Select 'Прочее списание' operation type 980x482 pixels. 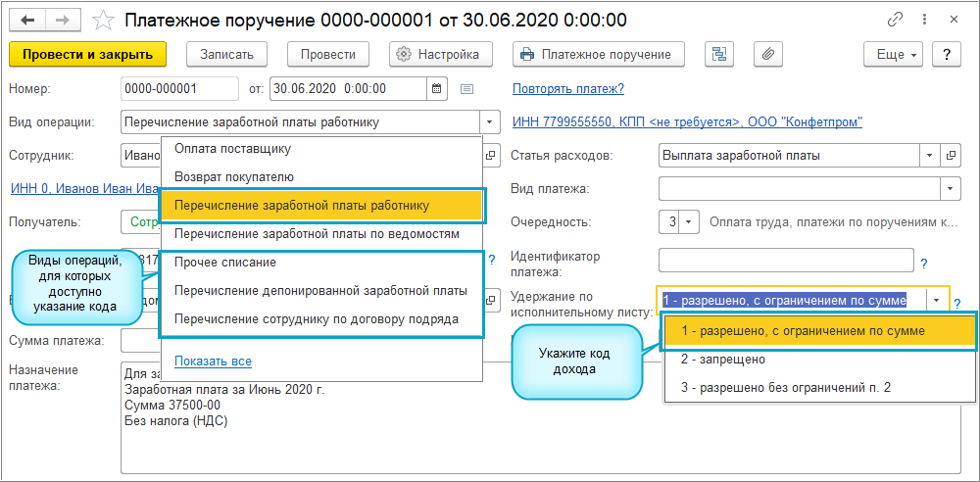pyautogui.click(x=225, y=263)
